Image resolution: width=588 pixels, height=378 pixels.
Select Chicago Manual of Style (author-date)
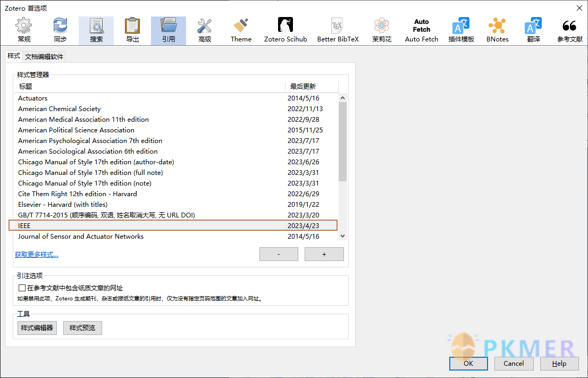pyautogui.click(x=177, y=162)
